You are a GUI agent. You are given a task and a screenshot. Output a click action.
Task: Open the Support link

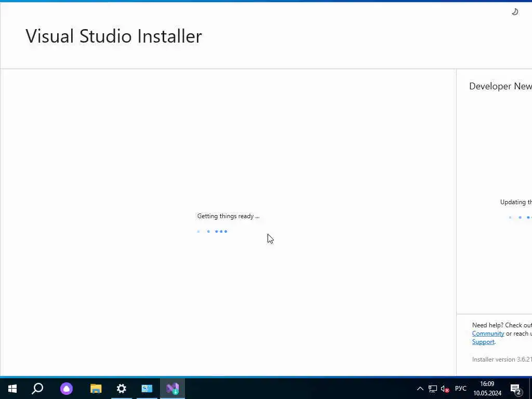[x=483, y=342]
